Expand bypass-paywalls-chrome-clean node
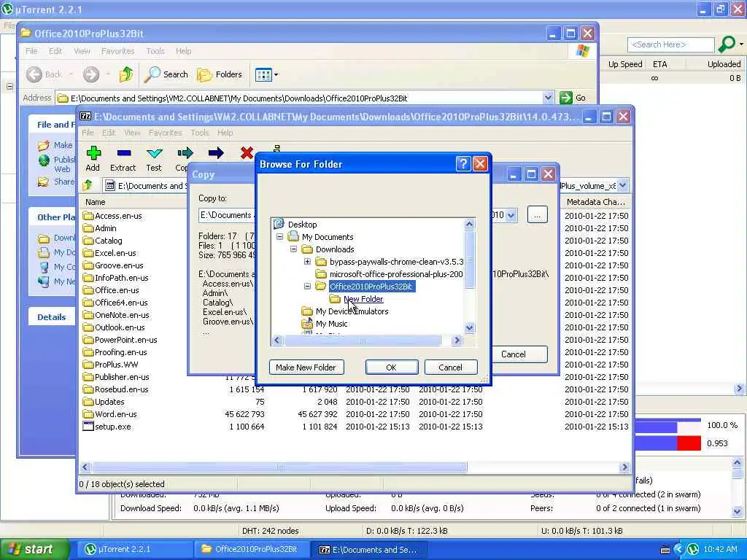 click(307, 262)
